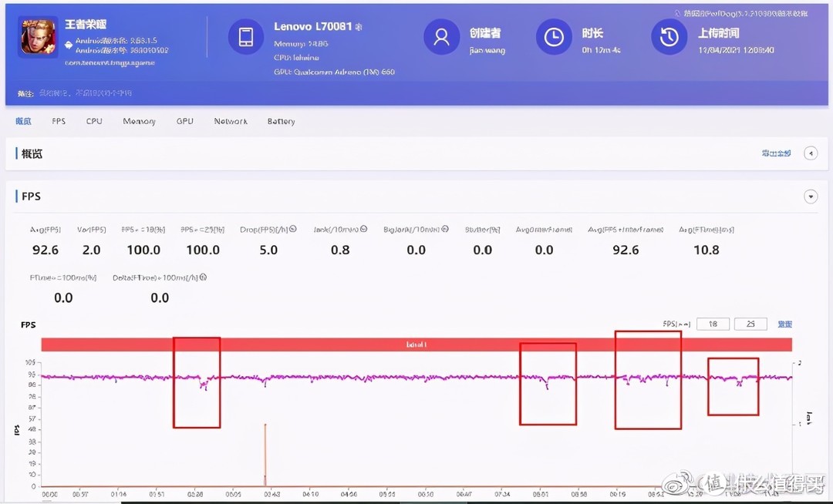Click the FPS lower-bound input showing 18
The height and width of the screenshot is (504, 833).
713,324
